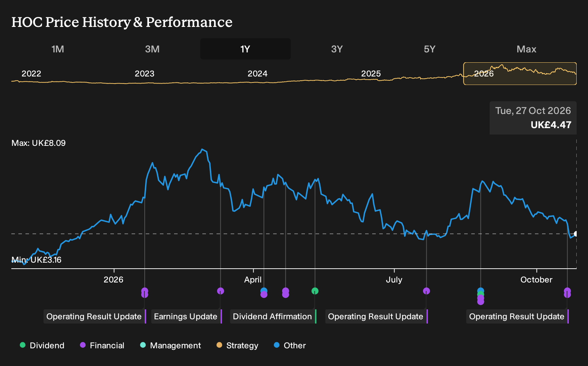Click the white current-price dot ending the line

click(576, 234)
